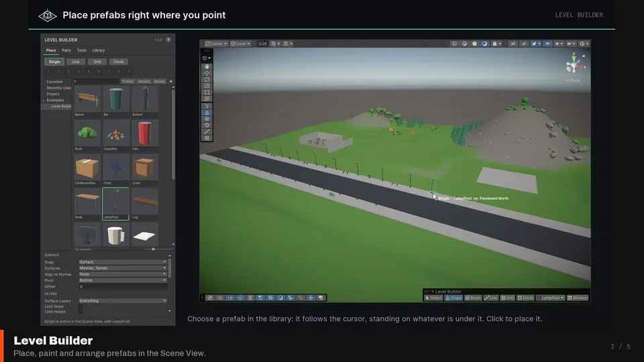The image size is (644, 362).
Task: Choose Grid in Level Builder overlay
Action: [x=508, y=298]
